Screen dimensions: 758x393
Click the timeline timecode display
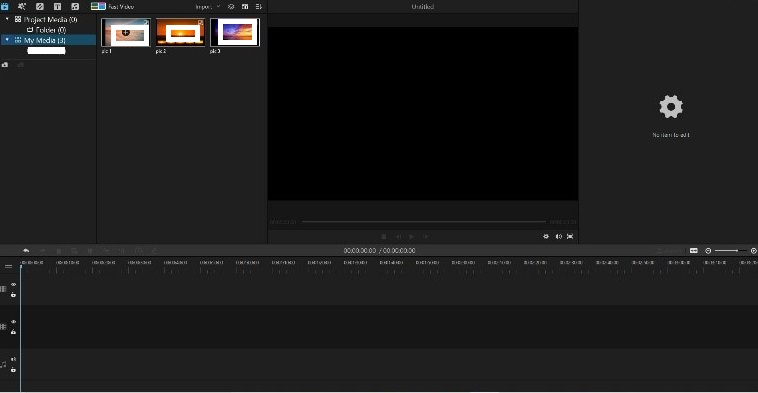pos(379,250)
